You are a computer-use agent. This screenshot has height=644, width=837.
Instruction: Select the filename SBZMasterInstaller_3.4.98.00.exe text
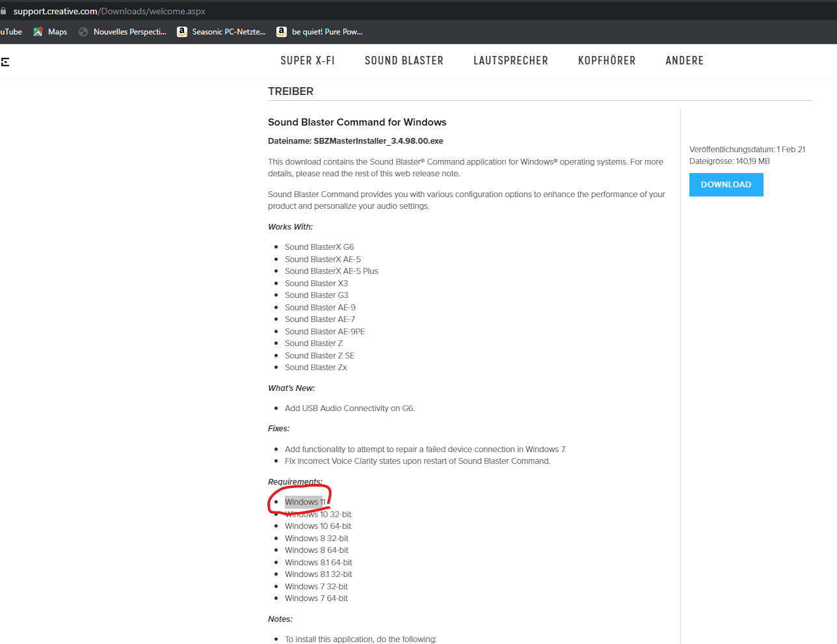pos(379,141)
